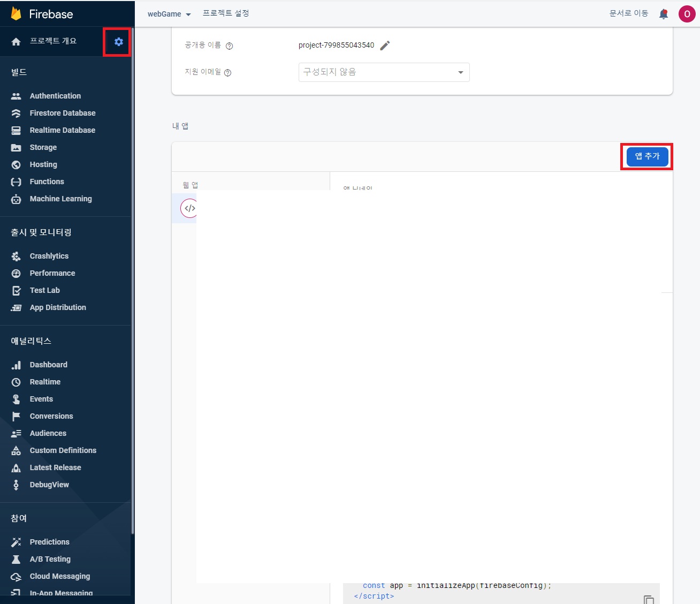Screen dimensions: 700x604
Task: Click the Machine Learning robot icon
Action: click(x=16, y=199)
